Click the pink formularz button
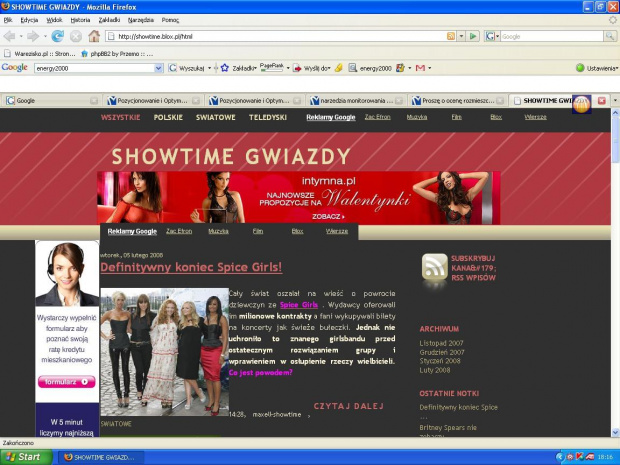 coord(66,382)
